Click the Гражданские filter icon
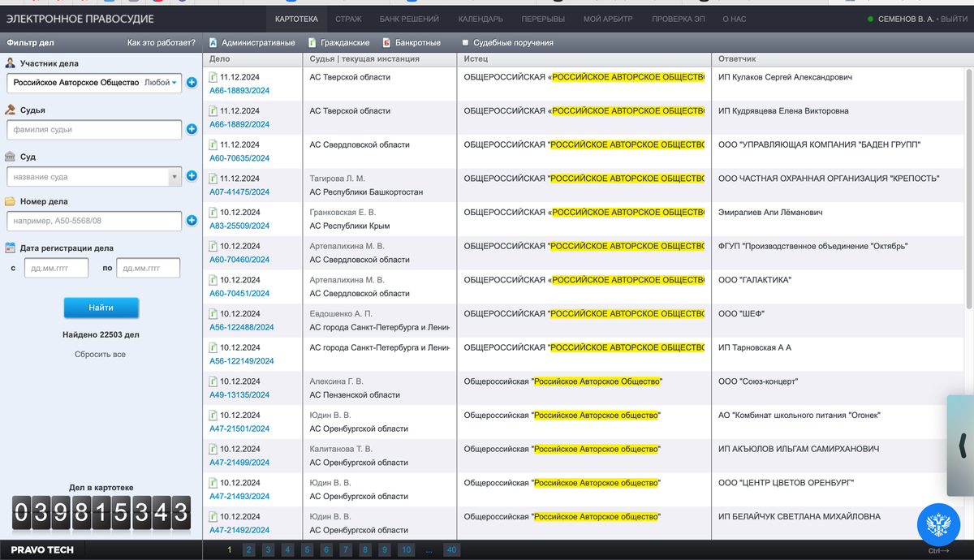Screen dimensions: 974x560 click(312, 42)
